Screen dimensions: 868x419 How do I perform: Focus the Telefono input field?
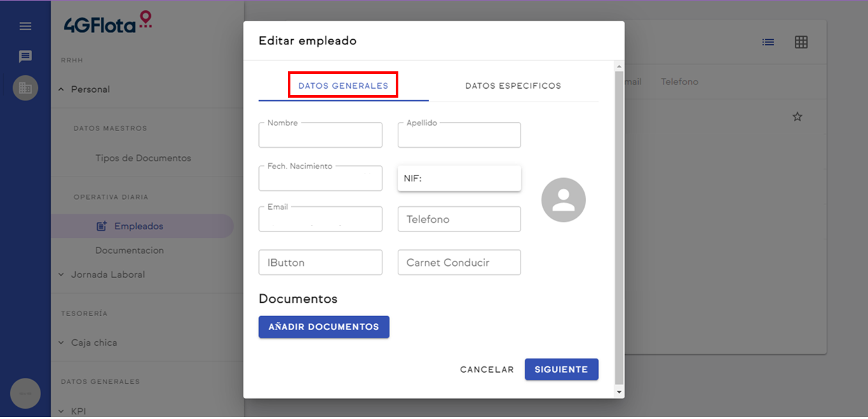(459, 219)
